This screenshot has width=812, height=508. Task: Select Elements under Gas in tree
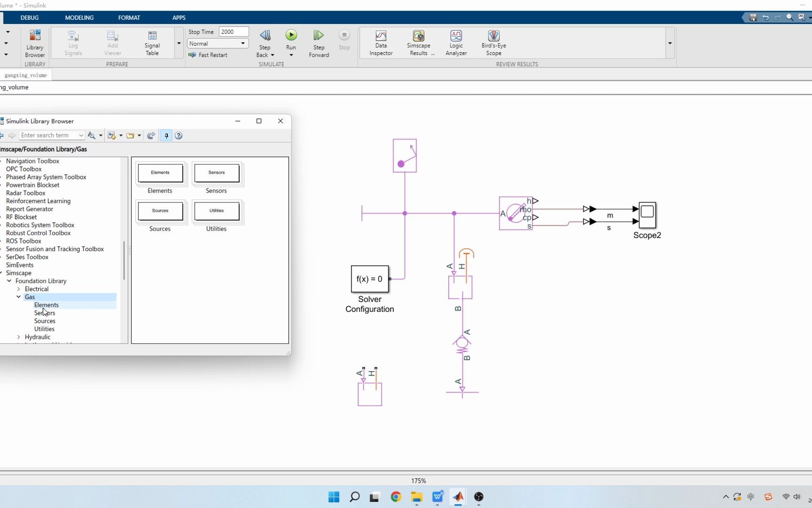46,305
